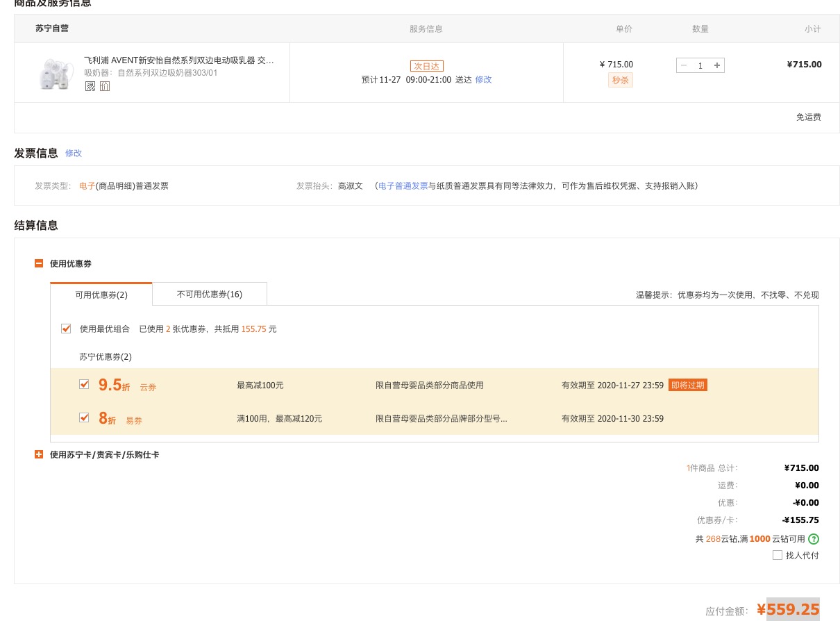Click the payable amount ¥559.25

(788, 610)
